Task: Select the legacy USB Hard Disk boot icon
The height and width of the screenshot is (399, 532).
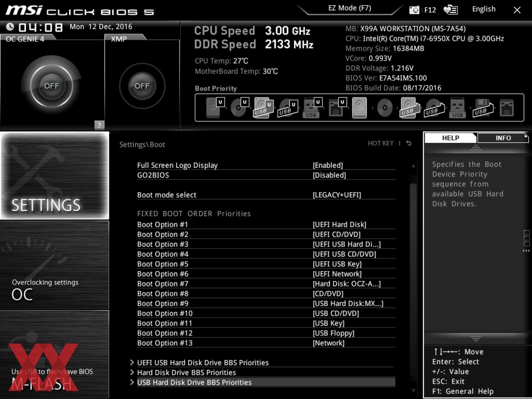Action: (x=409, y=108)
